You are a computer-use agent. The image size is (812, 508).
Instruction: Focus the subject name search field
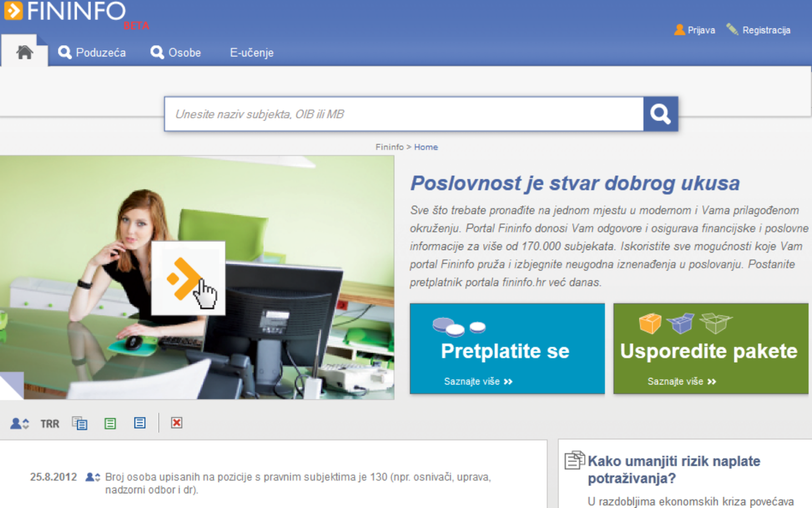(403, 114)
